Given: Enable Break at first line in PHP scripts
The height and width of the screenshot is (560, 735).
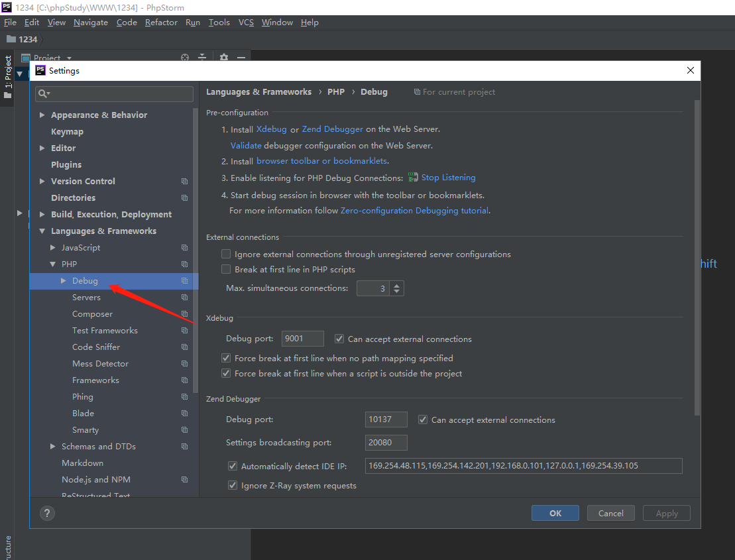Looking at the screenshot, I should click(x=226, y=270).
